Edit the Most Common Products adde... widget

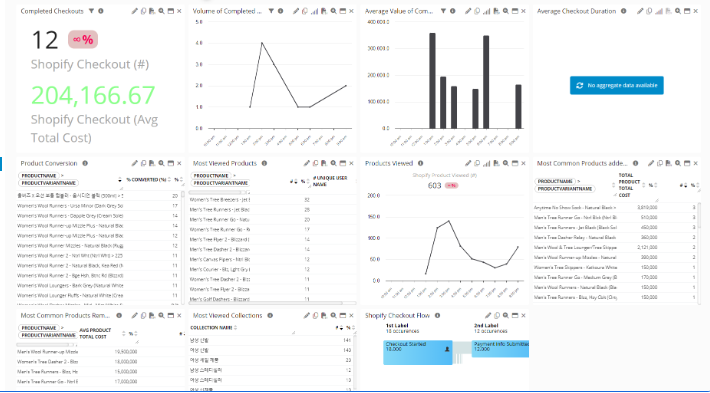click(651, 163)
